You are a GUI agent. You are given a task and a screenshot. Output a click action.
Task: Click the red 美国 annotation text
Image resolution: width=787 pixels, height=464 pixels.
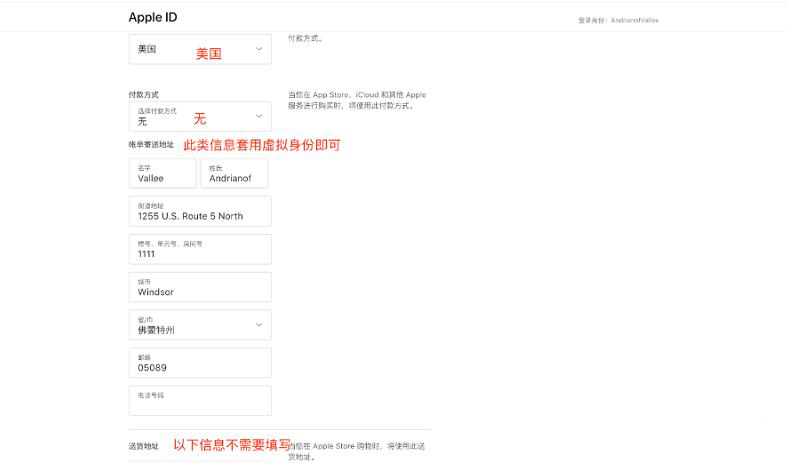tap(208, 54)
